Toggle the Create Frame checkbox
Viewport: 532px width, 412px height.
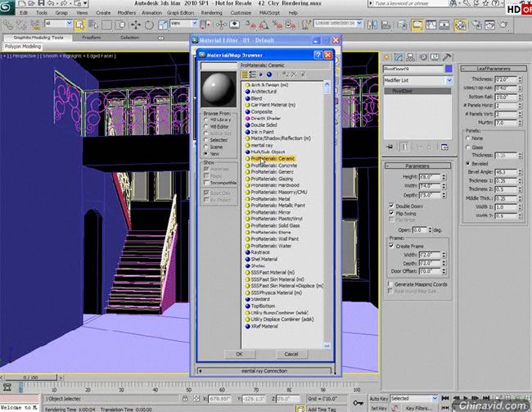391,246
